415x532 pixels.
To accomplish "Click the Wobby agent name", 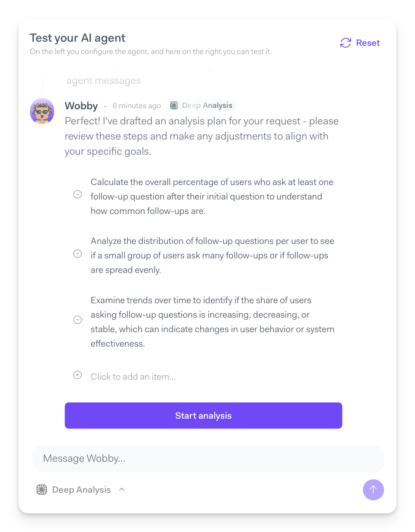I will click(x=81, y=106).
